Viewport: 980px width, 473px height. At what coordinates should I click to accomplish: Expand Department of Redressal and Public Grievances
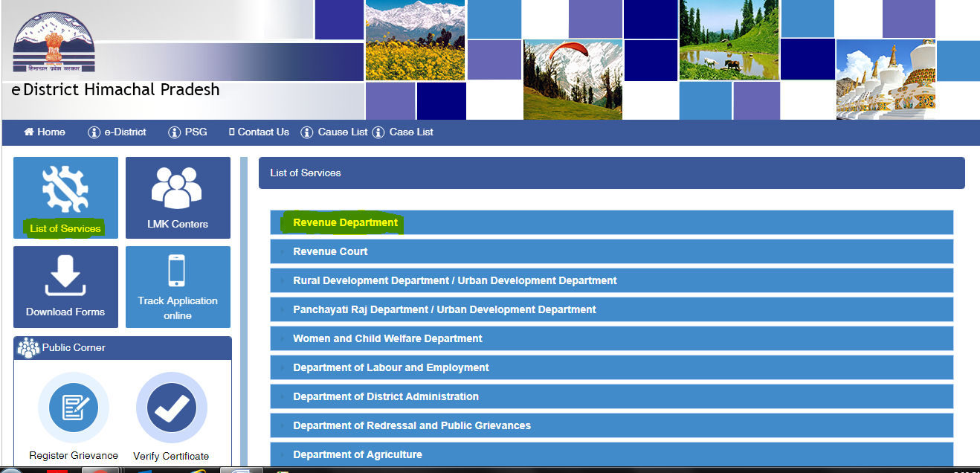coord(412,425)
